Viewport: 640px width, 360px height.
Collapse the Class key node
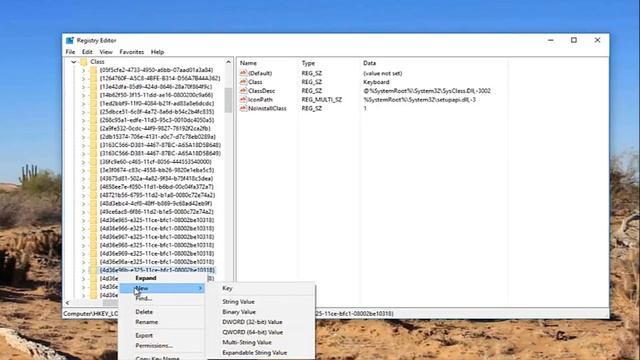(73, 62)
